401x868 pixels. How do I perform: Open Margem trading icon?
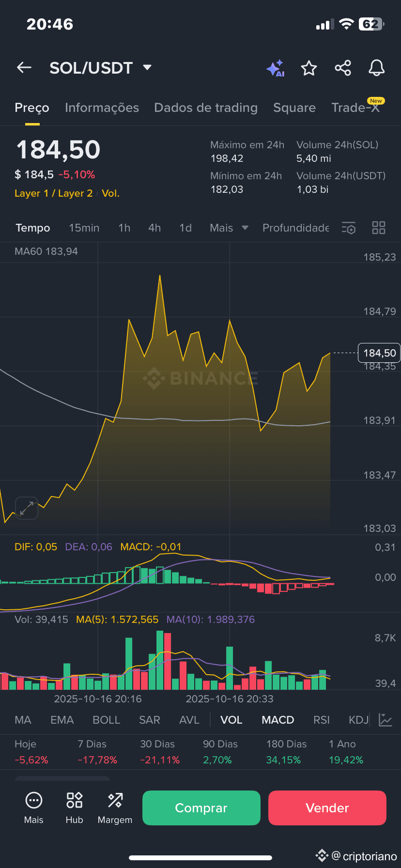pyautogui.click(x=115, y=800)
